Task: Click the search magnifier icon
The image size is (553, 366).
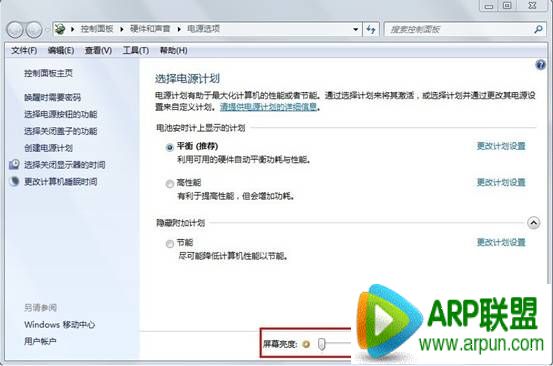Action: (538, 29)
